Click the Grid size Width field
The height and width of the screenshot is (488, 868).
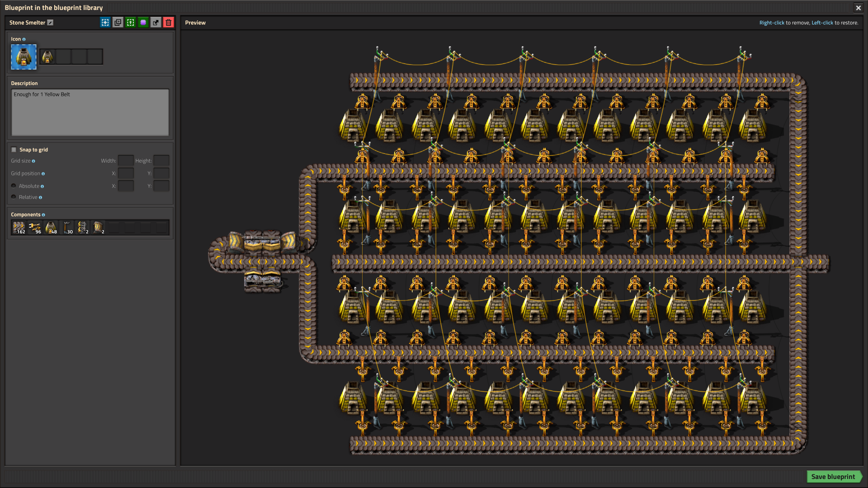(126, 161)
